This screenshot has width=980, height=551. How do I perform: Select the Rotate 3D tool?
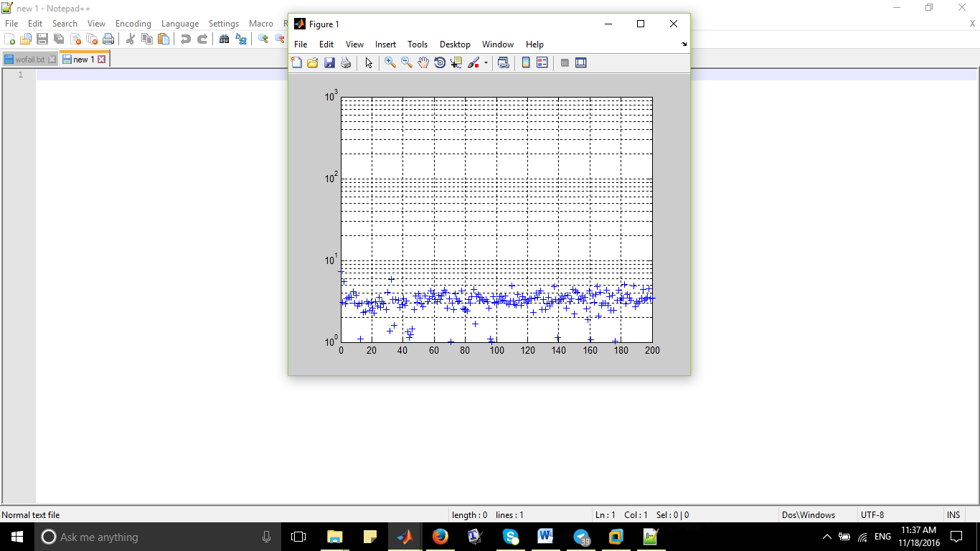tap(440, 63)
